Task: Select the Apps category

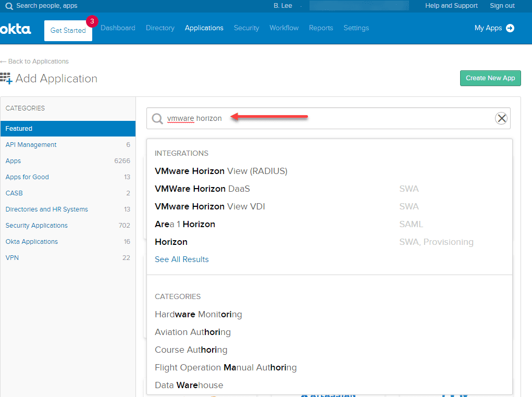Action: pyautogui.click(x=68, y=161)
